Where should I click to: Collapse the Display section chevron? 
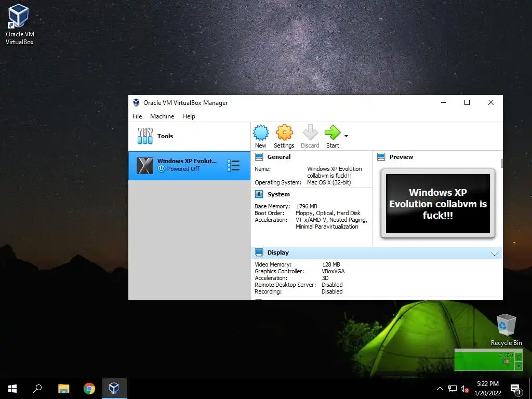tap(495, 254)
